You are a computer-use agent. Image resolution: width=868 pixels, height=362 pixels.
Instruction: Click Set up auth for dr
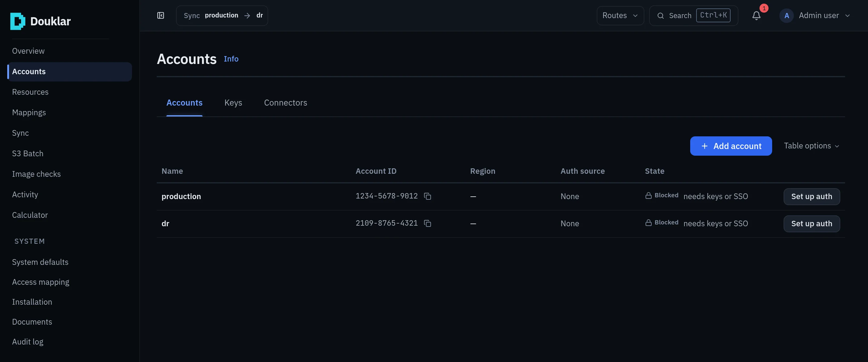(811, 224)
